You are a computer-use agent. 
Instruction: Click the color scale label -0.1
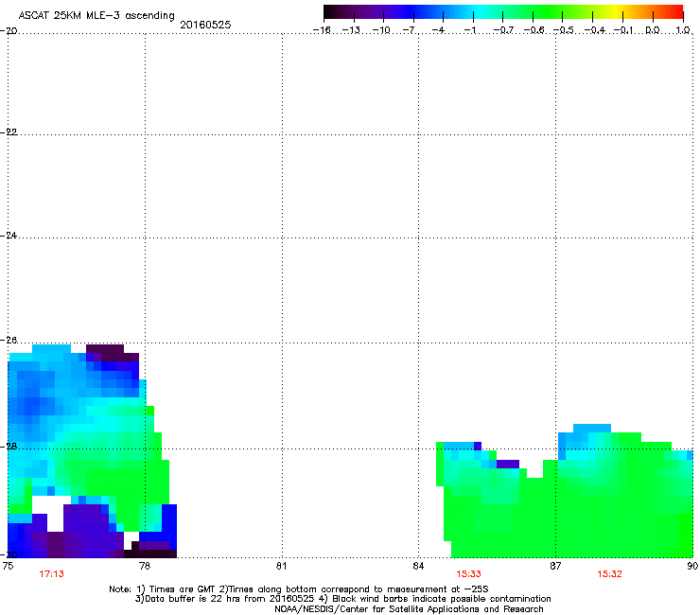[x=623, y=30]
